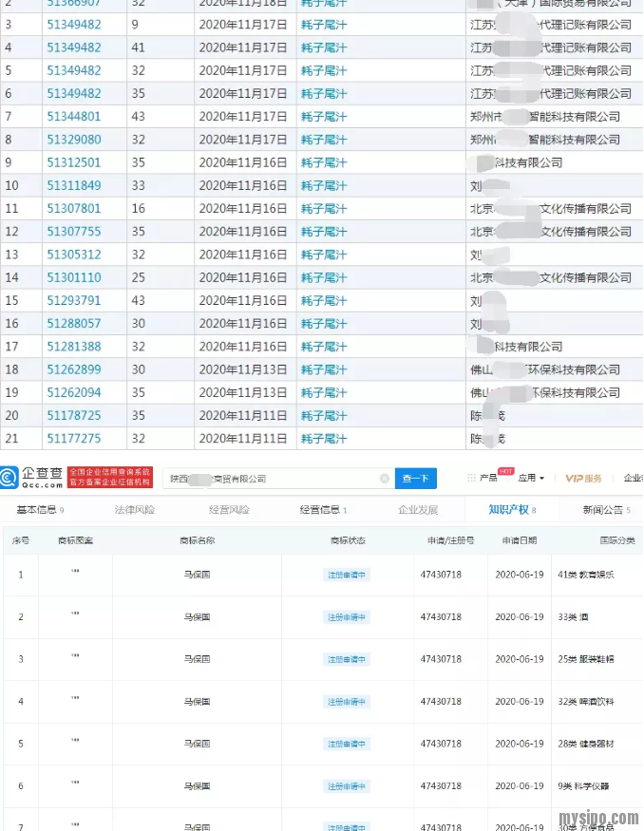Open the VIP服务 link
Screen dimensions: 644x831
[x=583, y=479]
